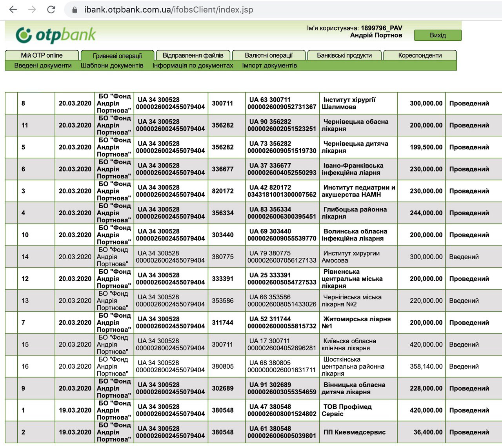
Task: Click document number 14
Action: click(25, 257)
